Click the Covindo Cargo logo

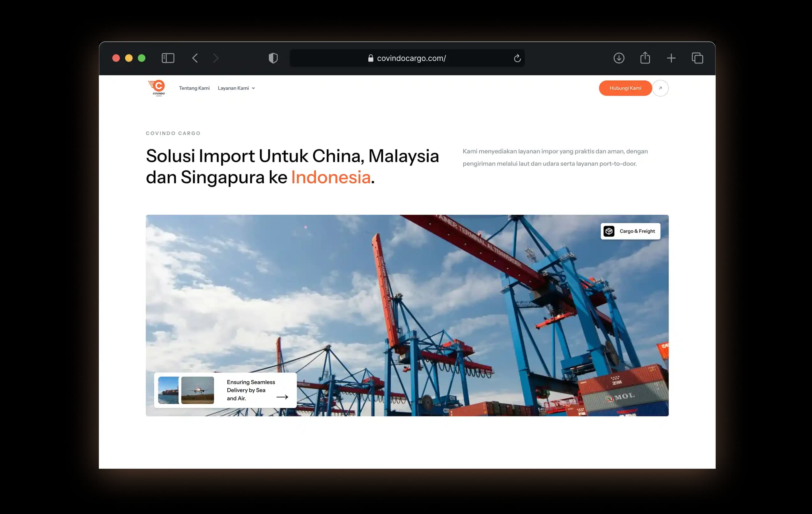(x=157, y=88)
